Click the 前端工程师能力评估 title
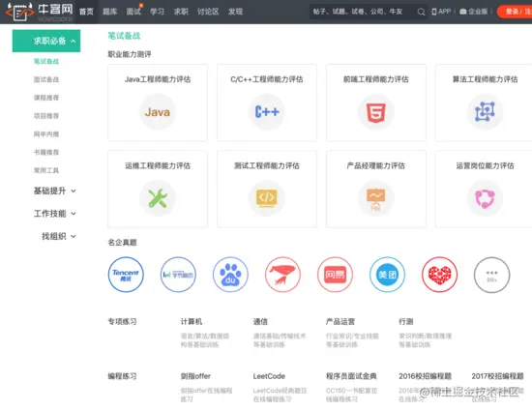The image size is (532, 411). [376, 79]
